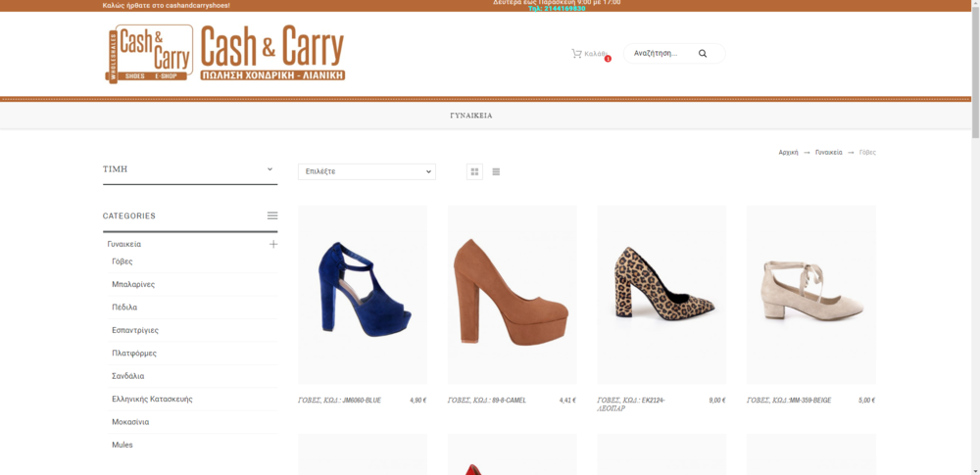
Task: Click Γυναικεία parent category in sidebar
Action: [x=123, y=245]
